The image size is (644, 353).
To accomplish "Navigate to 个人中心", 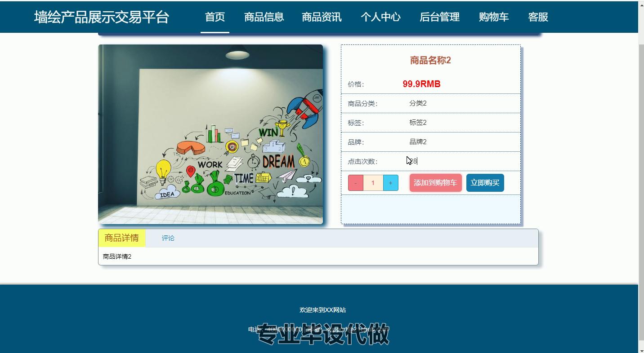I will coord(380,17).
